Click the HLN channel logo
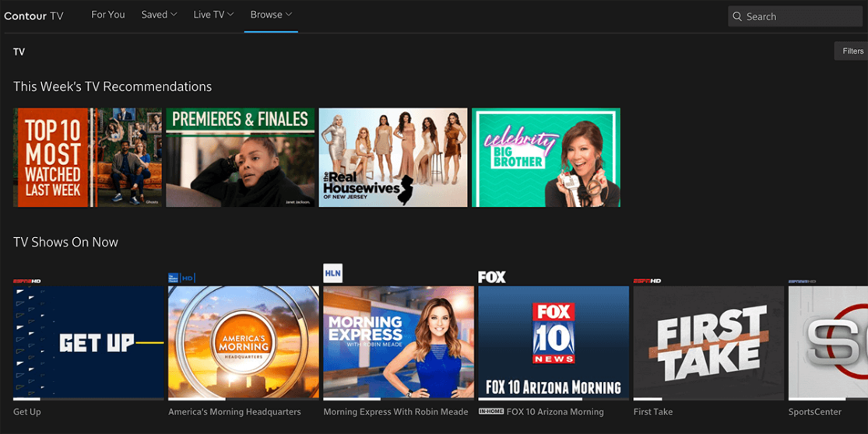This screenshot has width=868, height=434. 332,272
